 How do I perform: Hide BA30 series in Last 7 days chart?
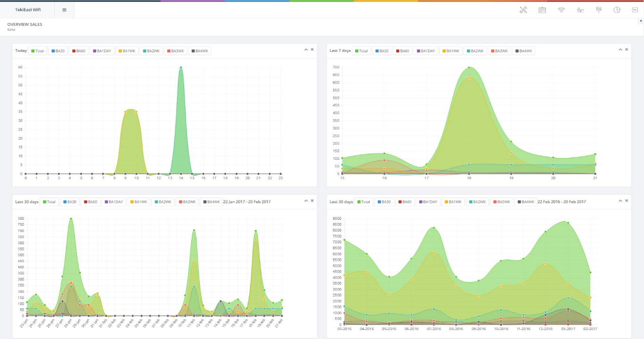coord(382,51)
